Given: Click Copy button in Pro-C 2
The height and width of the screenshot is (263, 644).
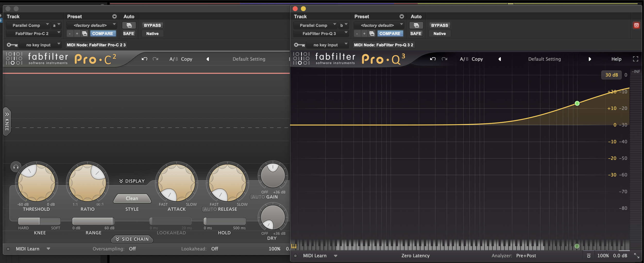Looking at the screenshot, I should tap(187, 59).
